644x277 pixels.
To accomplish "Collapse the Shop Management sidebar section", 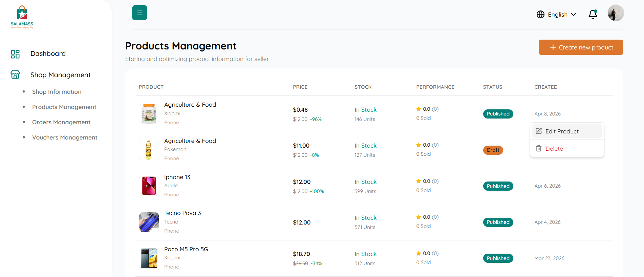I will pyautogui.click(x=60, y=75).
